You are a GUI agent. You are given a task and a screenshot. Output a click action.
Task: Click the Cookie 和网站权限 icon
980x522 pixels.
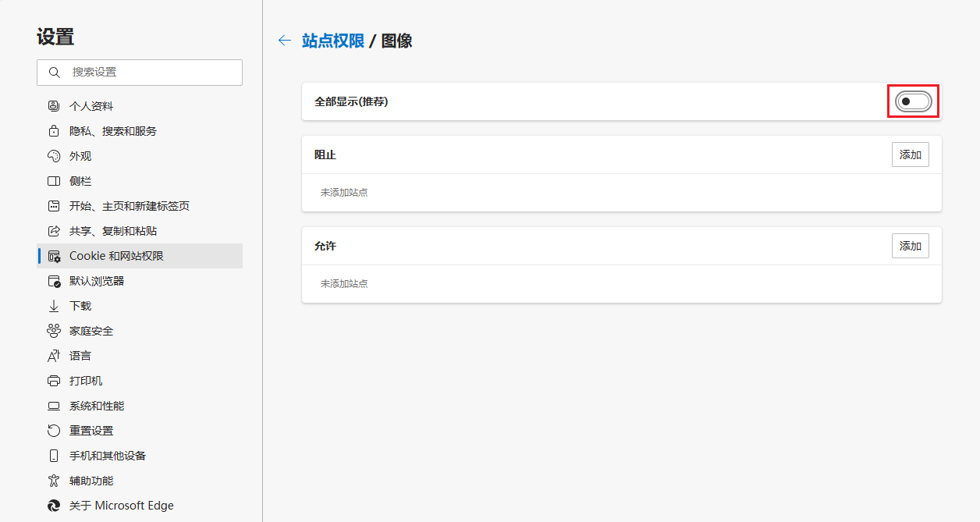(x=53, y=255)
